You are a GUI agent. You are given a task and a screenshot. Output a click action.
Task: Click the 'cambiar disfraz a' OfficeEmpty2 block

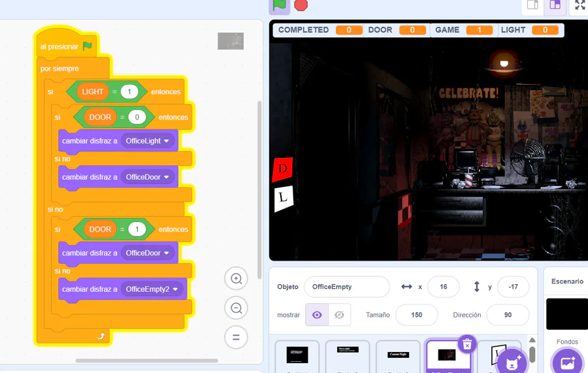(123, 289)
